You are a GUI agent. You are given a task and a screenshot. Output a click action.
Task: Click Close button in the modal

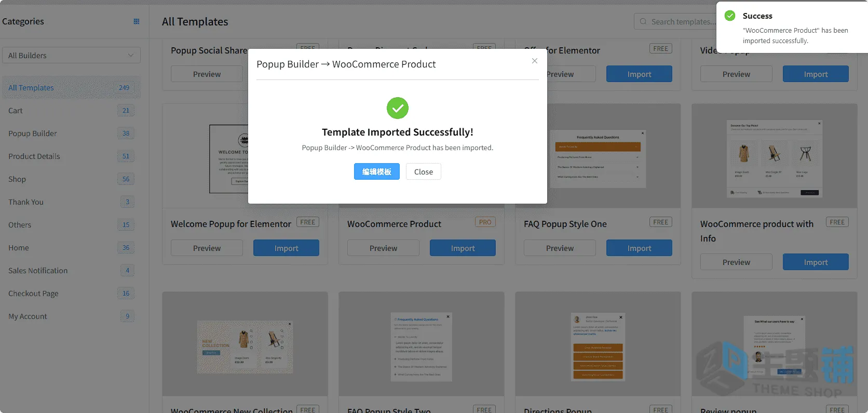coord(424,171)
